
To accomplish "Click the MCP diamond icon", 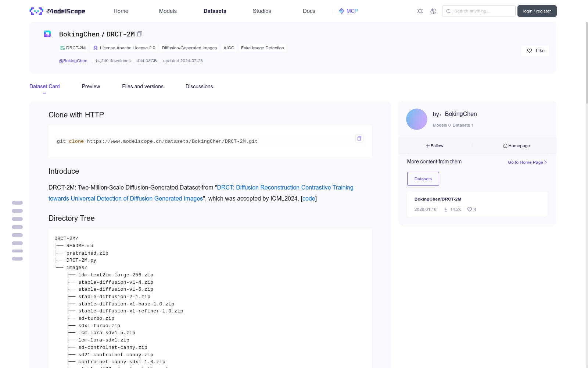I will tap(341, 11).
